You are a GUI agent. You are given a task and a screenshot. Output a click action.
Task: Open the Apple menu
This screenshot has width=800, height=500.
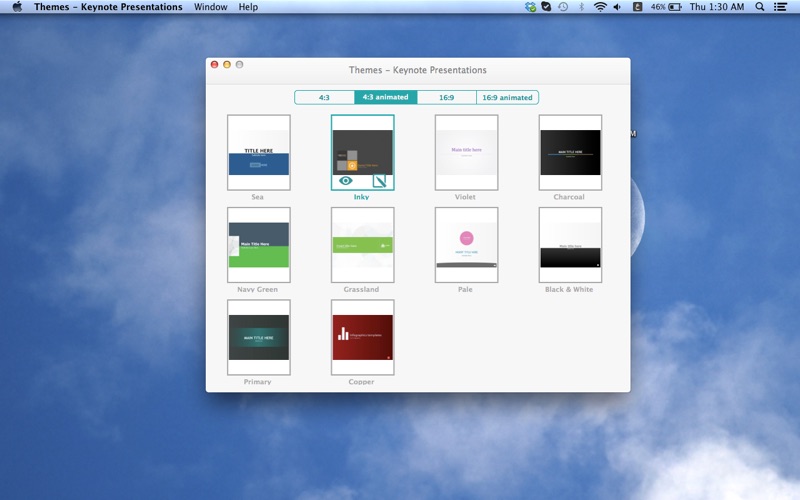coord(17,7)
